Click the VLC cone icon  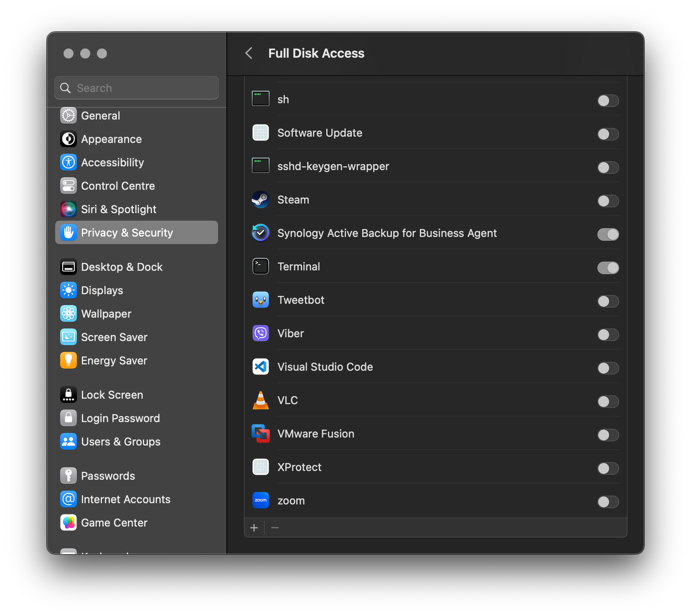coord(261,400)
